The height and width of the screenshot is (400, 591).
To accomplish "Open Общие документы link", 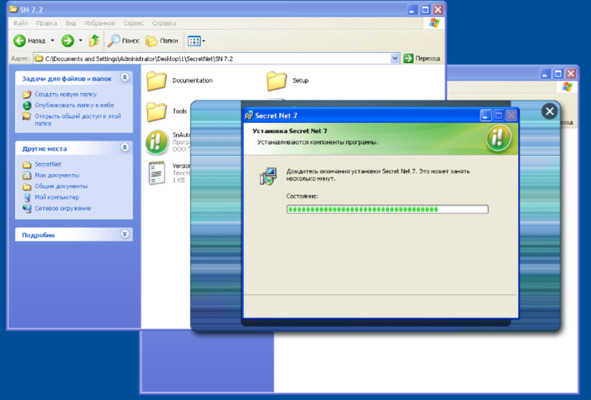I will tap(61, 186).
